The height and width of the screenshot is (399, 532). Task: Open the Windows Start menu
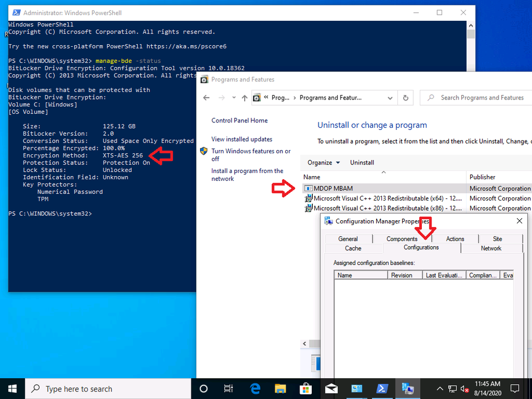tap(12, 389)
